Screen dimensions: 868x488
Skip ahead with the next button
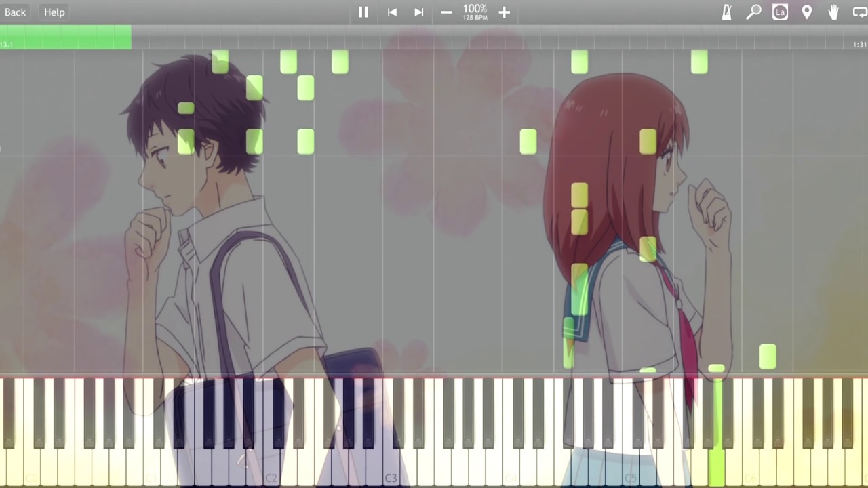[x=419, y=12]
